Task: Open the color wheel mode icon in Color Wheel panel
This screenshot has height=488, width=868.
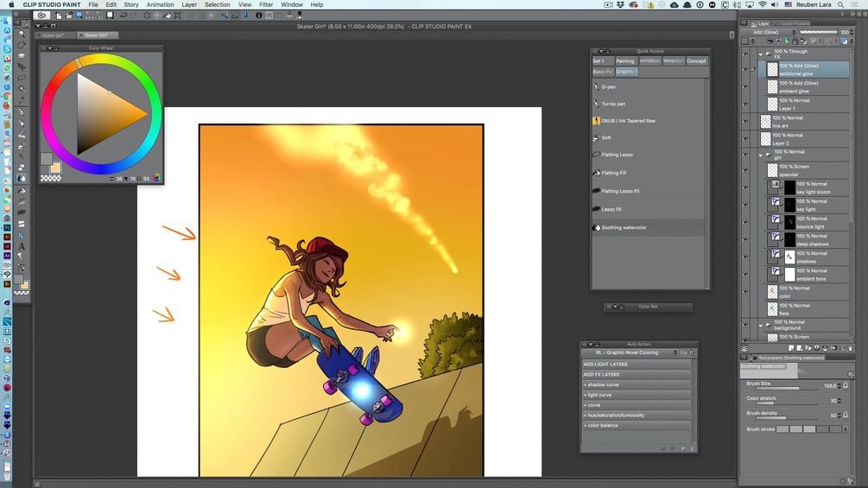Action: point(157,178)
